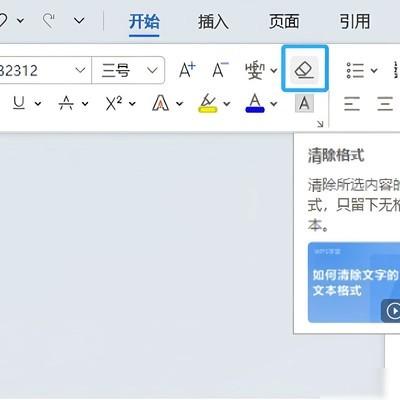Screen dimensions: 400x400
Task: Switch to the 引用 tab
Action: 355,22
